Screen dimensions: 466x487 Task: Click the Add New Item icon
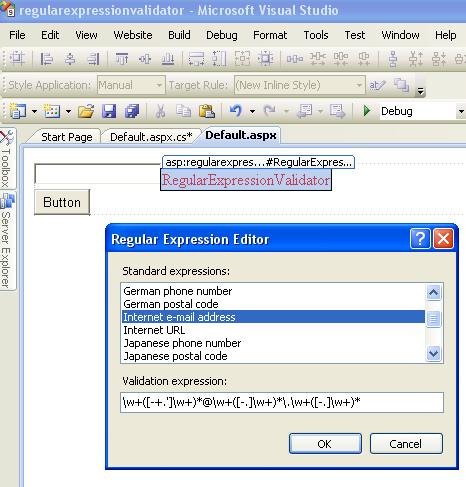pos(52,111)
